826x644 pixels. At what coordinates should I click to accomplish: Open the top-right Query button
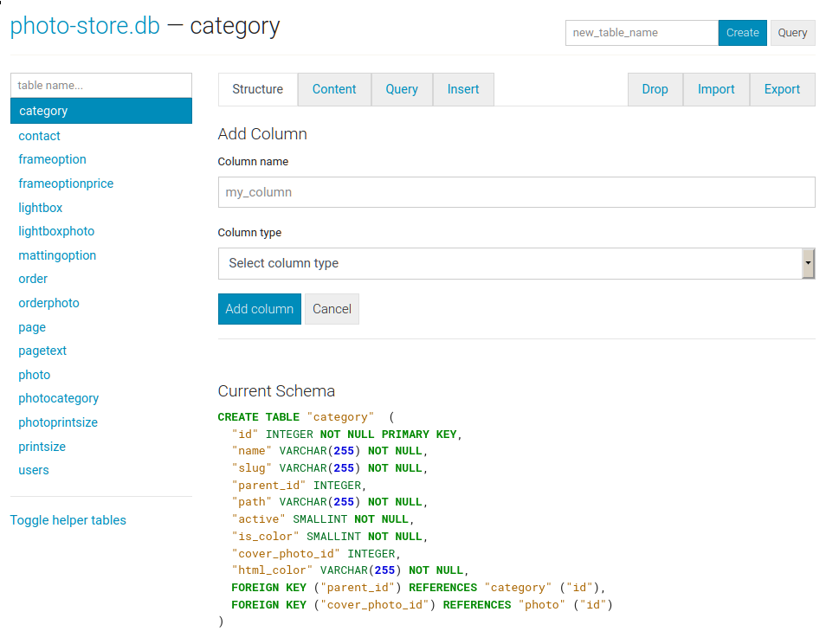click(x=792, y=33)
